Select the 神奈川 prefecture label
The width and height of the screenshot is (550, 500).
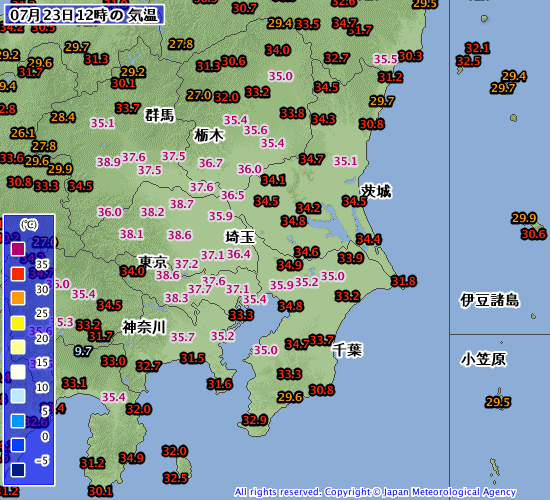[x=144, y=327]
